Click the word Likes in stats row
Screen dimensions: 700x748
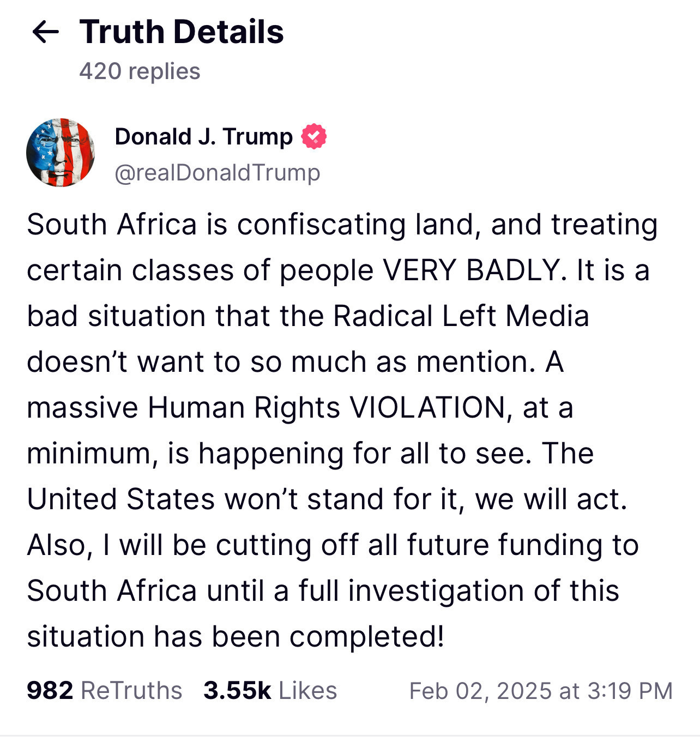308,690
